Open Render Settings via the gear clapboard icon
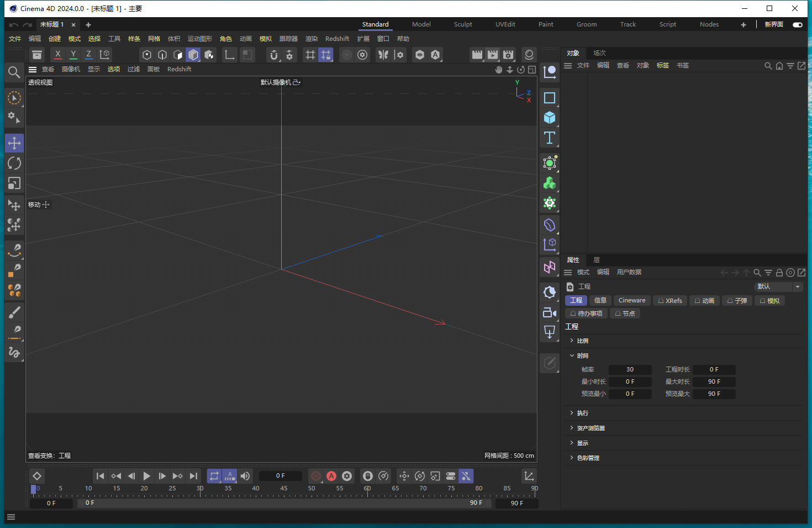812x528 pixels. 508,55
